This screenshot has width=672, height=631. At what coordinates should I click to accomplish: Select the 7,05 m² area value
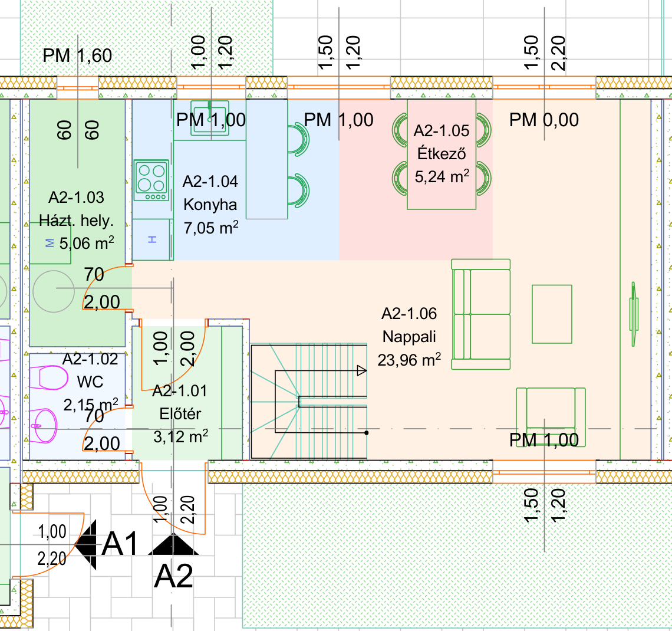click(x=211, y=228)
